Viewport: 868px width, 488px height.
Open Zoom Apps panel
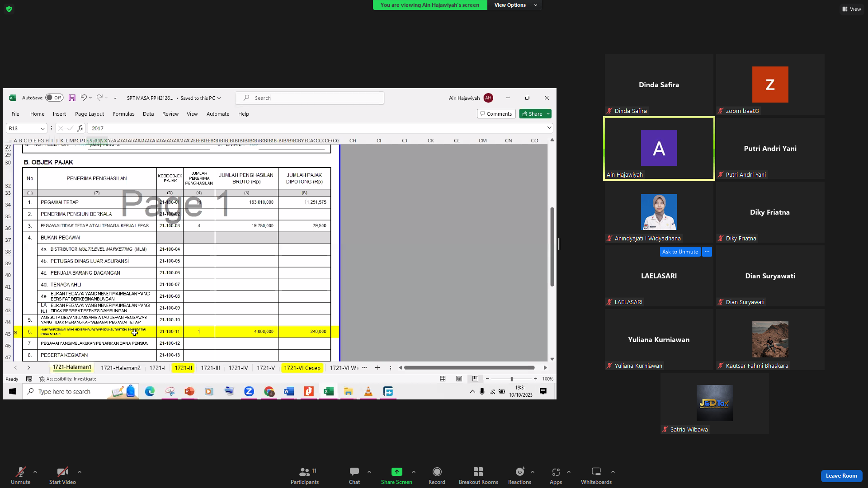(556, 476)
